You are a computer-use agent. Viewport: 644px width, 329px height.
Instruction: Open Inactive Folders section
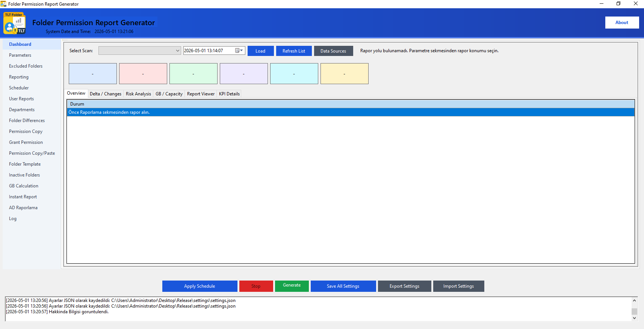[32, 175]
